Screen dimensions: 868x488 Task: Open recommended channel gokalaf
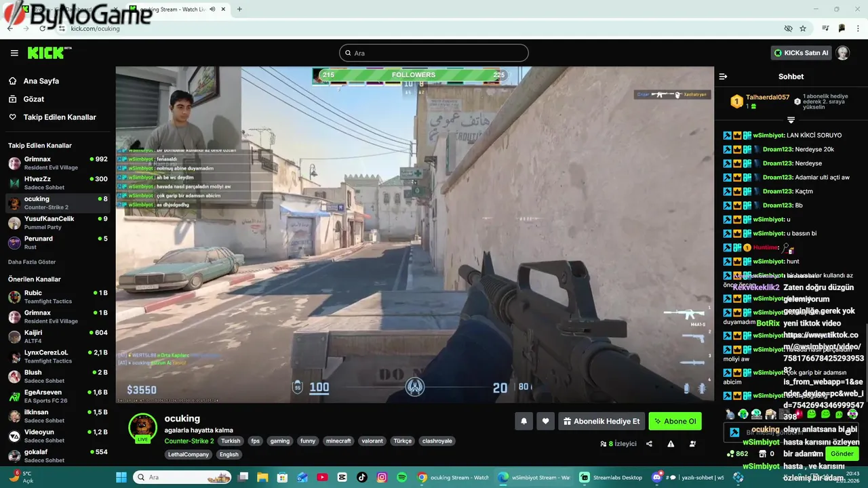tap(58, 455)
